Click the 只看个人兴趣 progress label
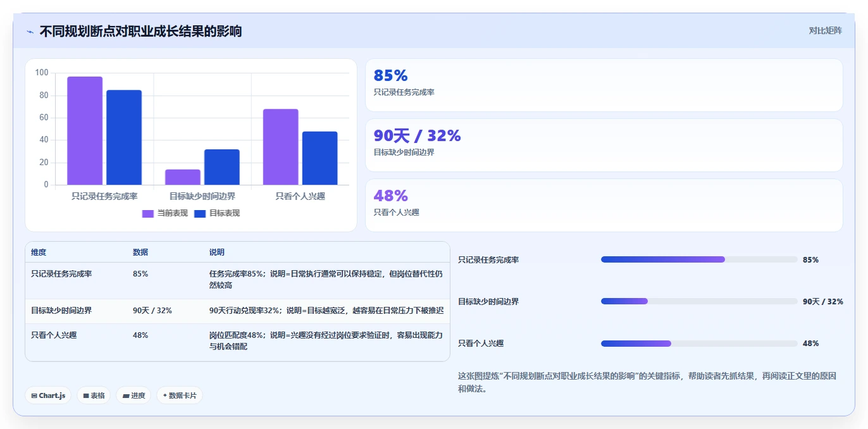Viewport: 868px width, 429px height. point(481,344)
